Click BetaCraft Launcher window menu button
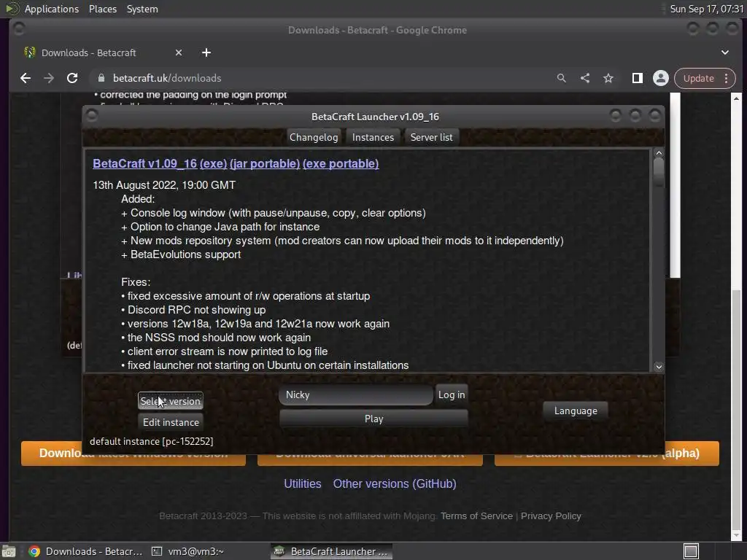The width and height of the screenshot is (747, 560). (x=92, y=116)
